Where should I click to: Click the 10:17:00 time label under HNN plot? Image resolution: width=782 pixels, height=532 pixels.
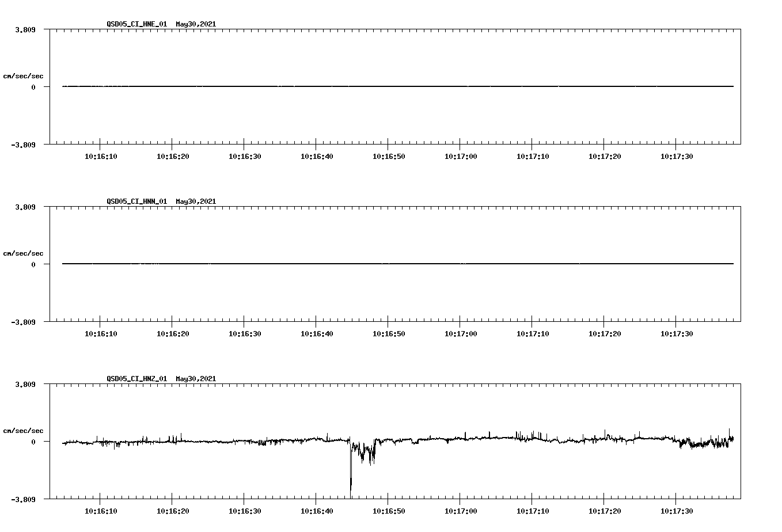click(x=461, y=334)
